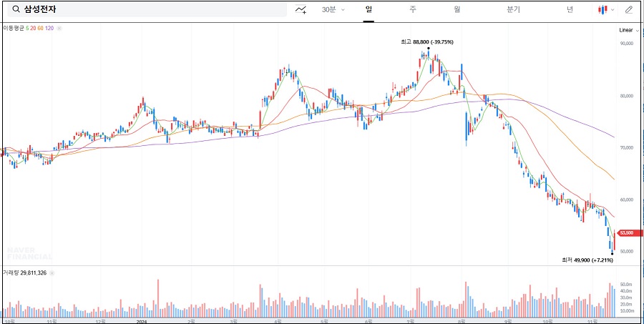This screenshot has height=324, width=644.
Task: Click the 삼성전자 search field
Action: coord(147,9)
